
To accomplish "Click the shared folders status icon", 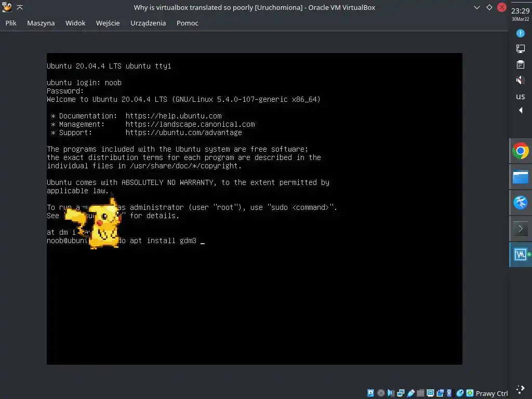I will pyautogui.click(x=420, y=393).
